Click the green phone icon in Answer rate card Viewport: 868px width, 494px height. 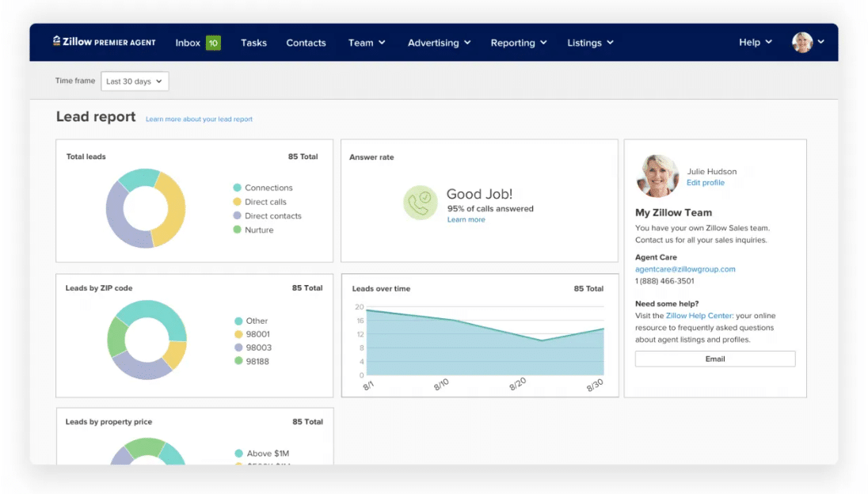pyautogui.click(x=421, y=203)
